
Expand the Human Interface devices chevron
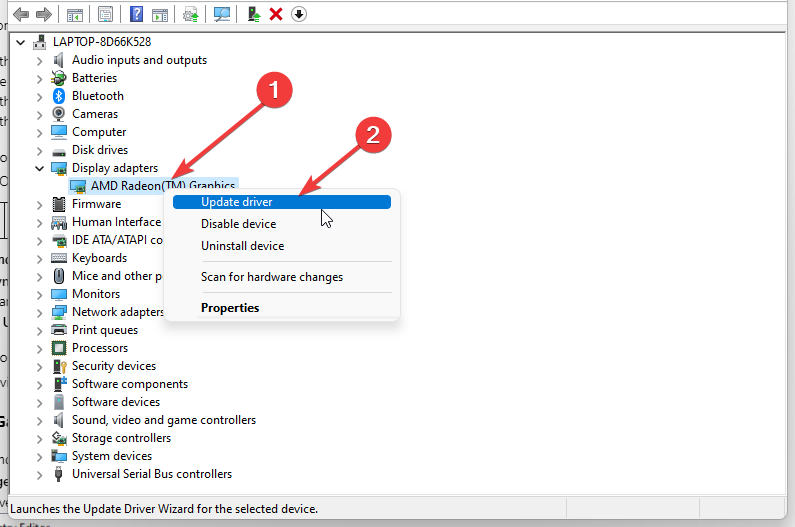(40, 223)
